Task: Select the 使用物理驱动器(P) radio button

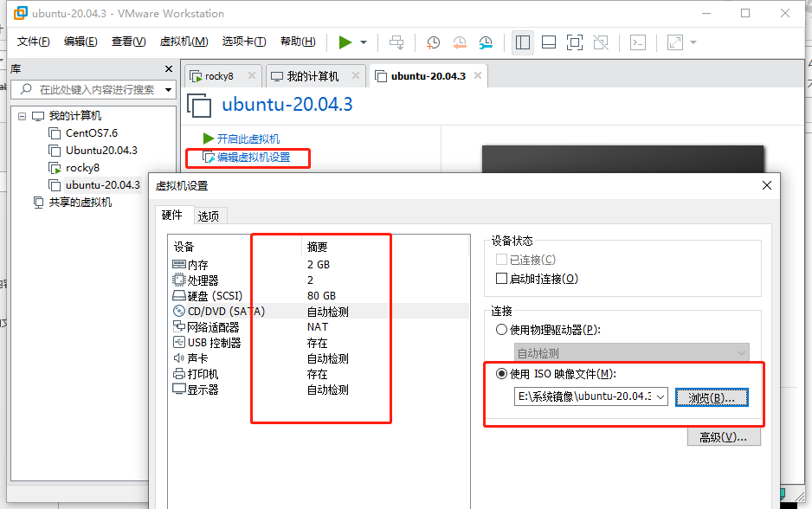Action: coord(501,330)
